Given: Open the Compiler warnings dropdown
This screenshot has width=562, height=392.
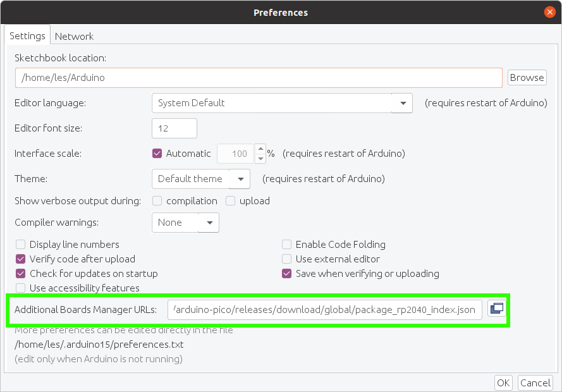Looking at the screenshot, I should (x=209, y=223).
